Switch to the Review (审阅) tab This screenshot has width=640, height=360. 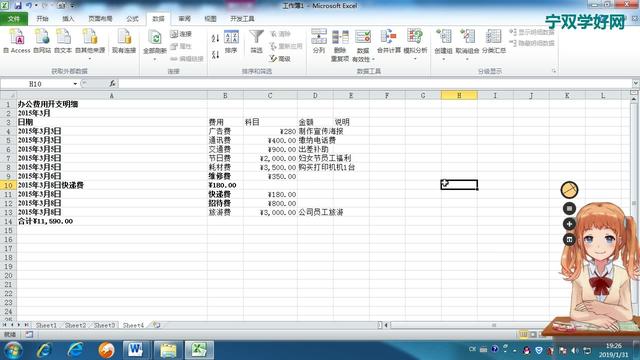pyautogui.click(x=184, y=19)
